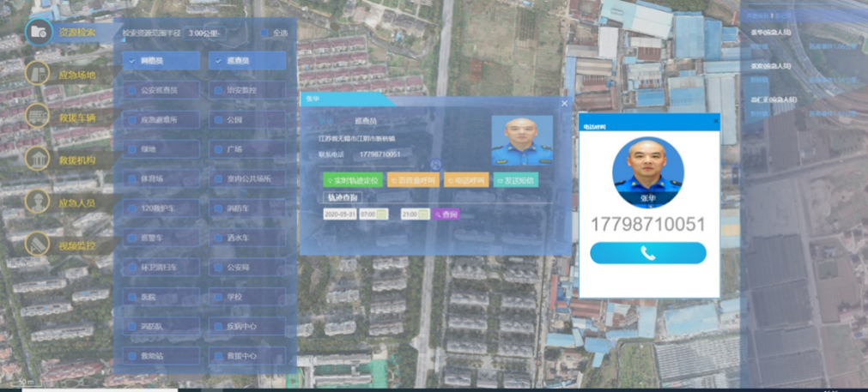
Task: Switch to the 轨迹查询 tab
Action: (343, 197)
